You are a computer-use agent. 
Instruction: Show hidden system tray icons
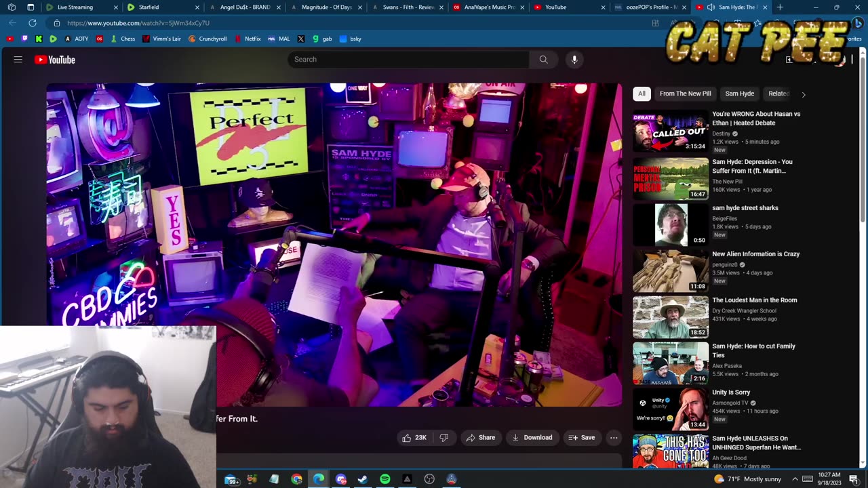pos(796,479)
